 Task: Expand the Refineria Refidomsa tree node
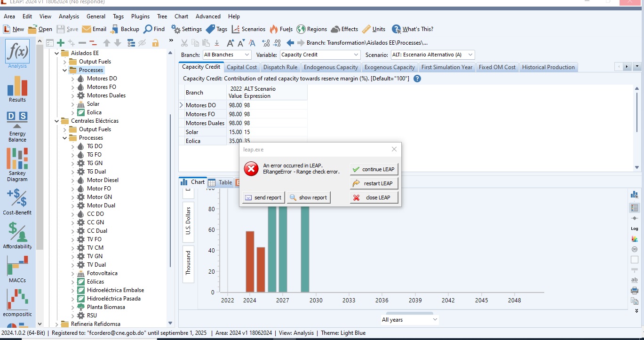coord(57,324)
